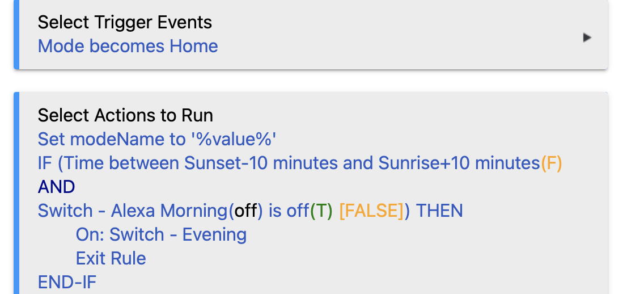Viewport: 644px width, 294px height.
Task: Open the Switch - Alexa Morning condition
Action: tap(133, 211)
